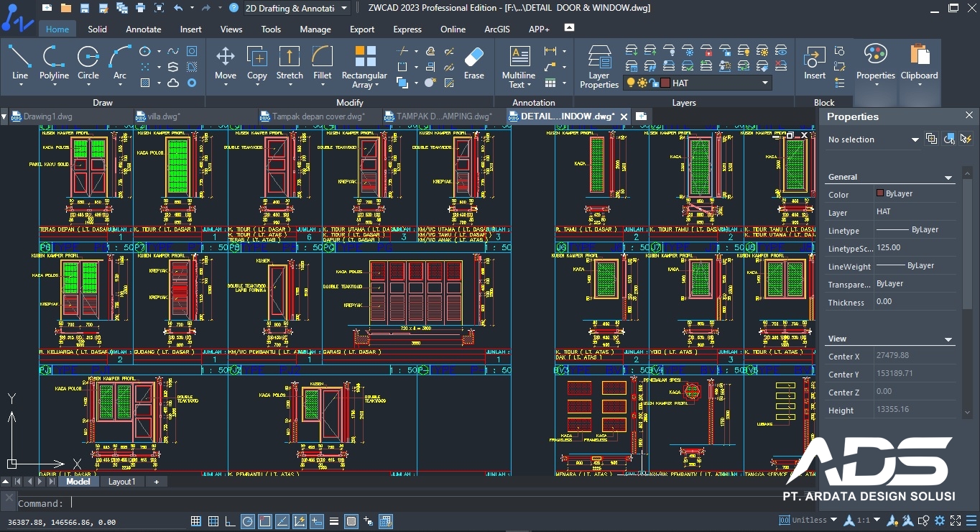Click the HAT layer color swatch

tap(665, 83)
